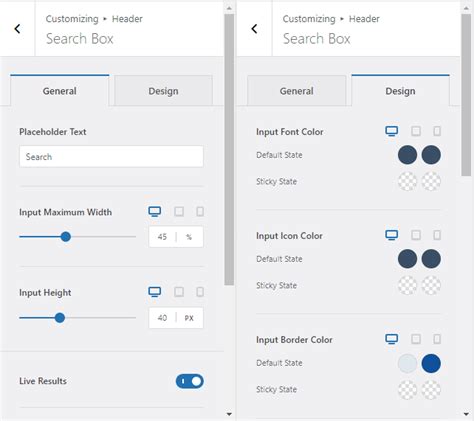Open blue Default State swatch for Input Border Color

431,363
